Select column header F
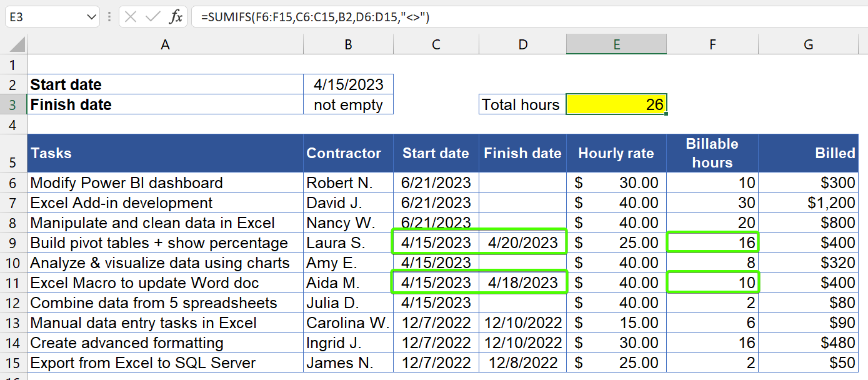The image size is (868, 380). 712,44
